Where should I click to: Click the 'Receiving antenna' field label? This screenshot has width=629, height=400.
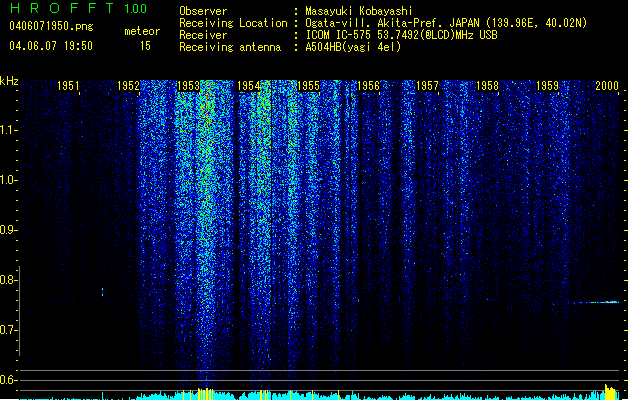pyautogui.click(x=230, y=47)
